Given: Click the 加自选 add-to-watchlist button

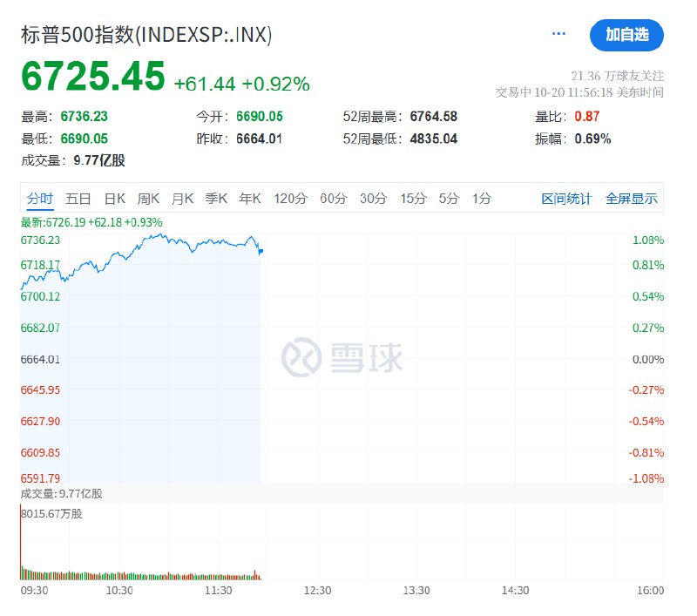Looking at the screenshot, I should click(x=626, y=35).
